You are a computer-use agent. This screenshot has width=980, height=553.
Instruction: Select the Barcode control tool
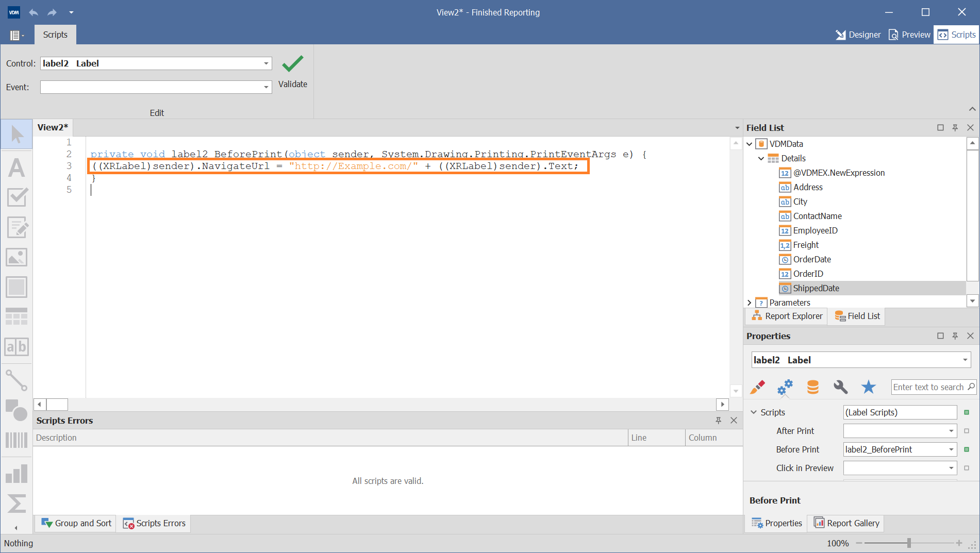click(16, 439)
